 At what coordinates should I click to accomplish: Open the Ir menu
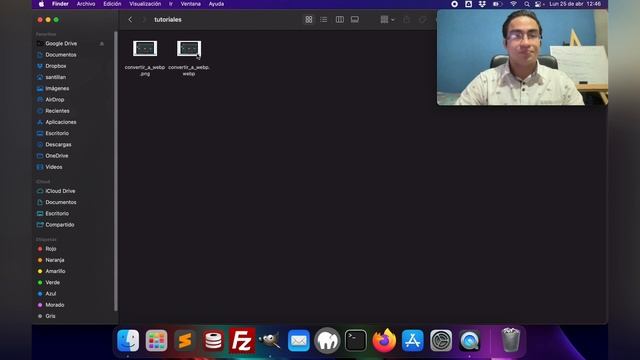[x=171, y=4]
